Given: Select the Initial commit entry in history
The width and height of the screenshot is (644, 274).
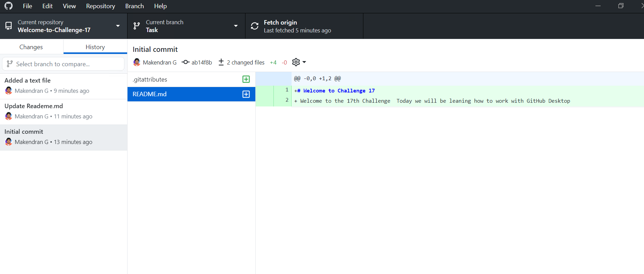Looking at the screenshot, I should pos(64,138).
